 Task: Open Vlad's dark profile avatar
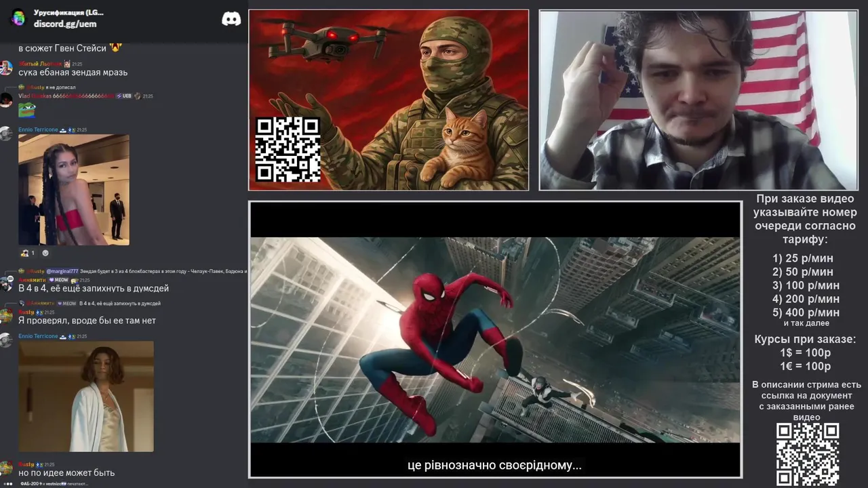tap(6, 100)
